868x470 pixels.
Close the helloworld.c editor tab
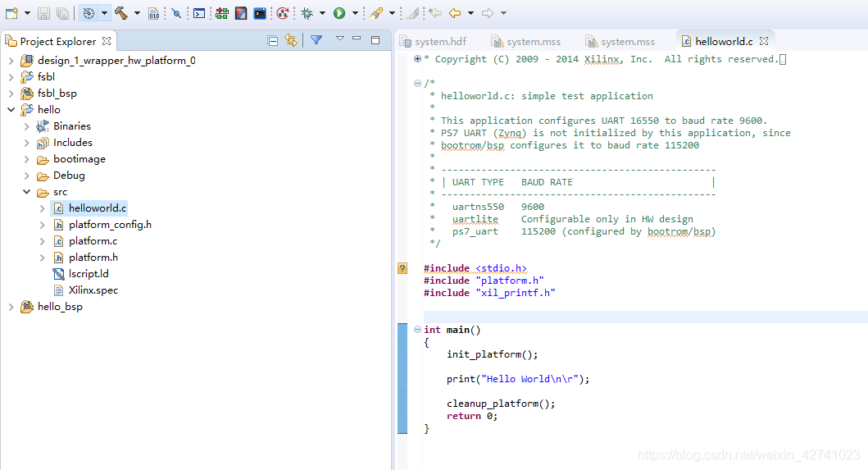coord(764,41)
